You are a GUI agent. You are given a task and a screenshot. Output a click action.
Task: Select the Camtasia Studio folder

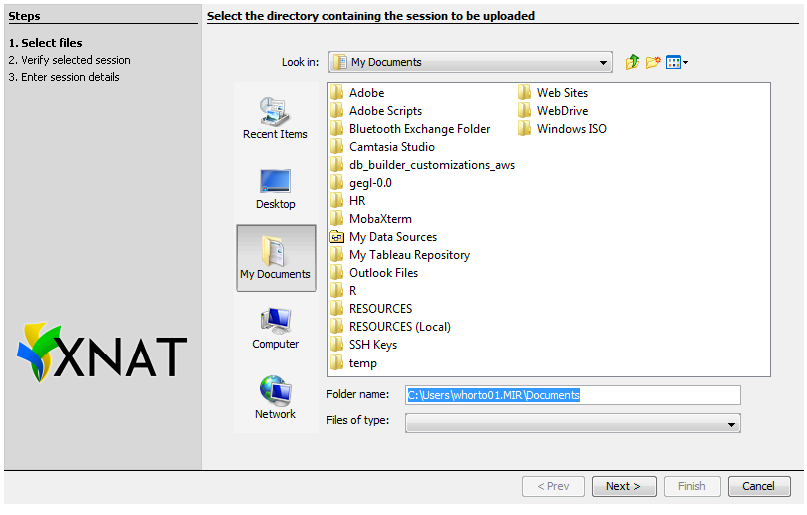pos(391,147)
